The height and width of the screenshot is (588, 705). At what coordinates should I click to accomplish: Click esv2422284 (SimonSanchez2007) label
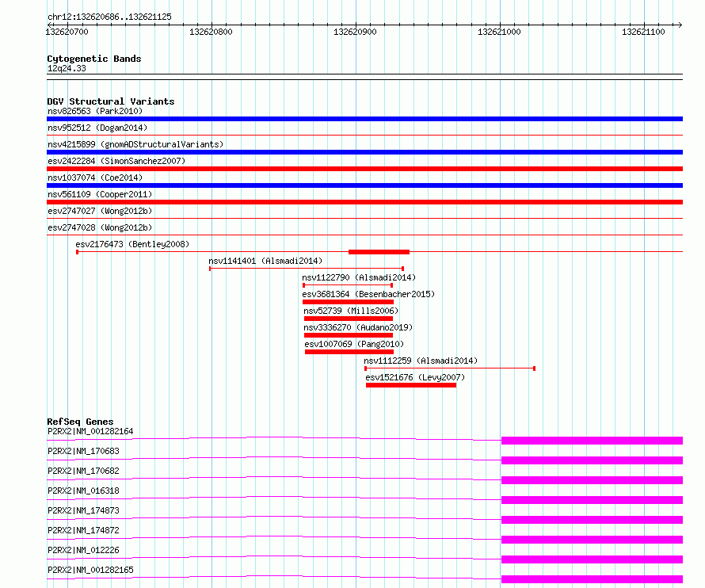(116, 161)
